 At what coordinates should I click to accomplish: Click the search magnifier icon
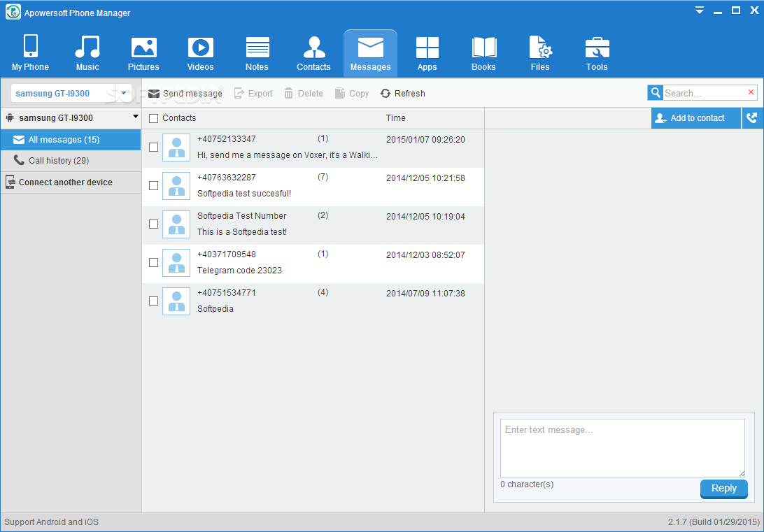[x=656, y=92]
